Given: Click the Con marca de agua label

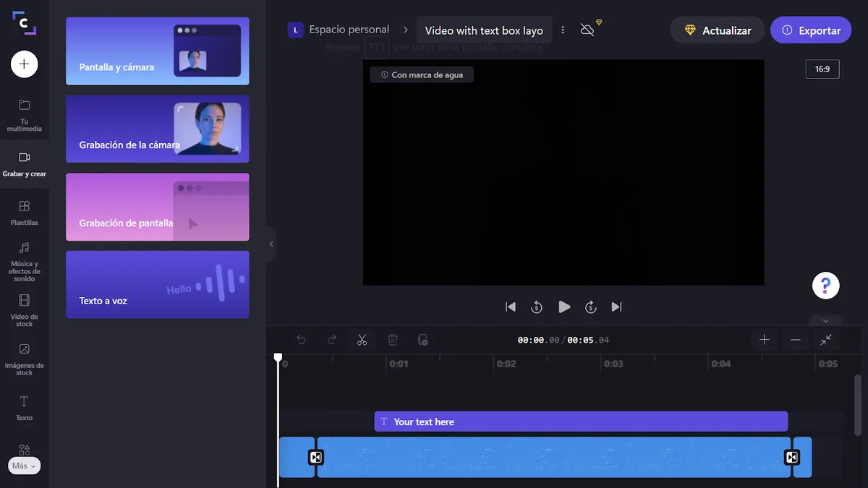Looking at the screenshot, I should pos(422,74).
